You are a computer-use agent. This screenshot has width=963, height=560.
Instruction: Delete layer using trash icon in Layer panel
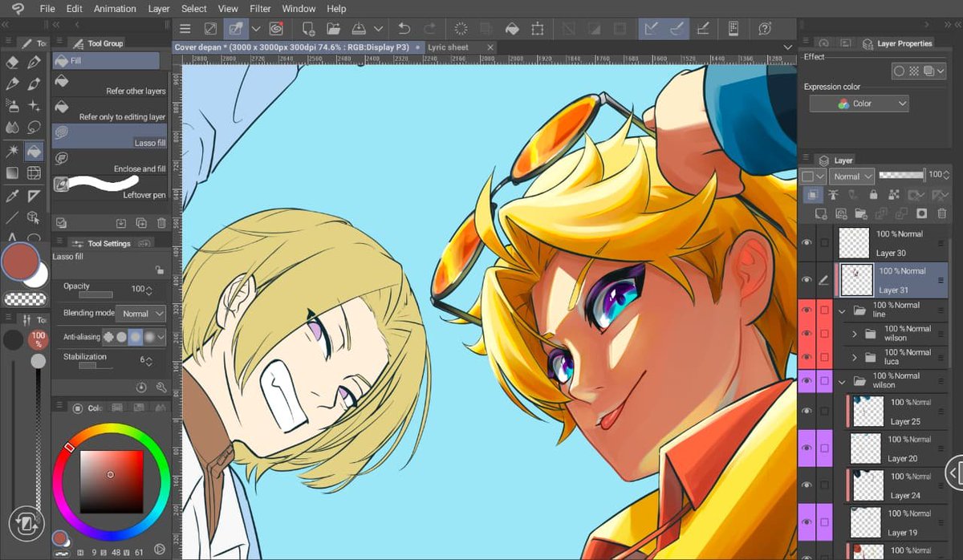pos(942,213)
